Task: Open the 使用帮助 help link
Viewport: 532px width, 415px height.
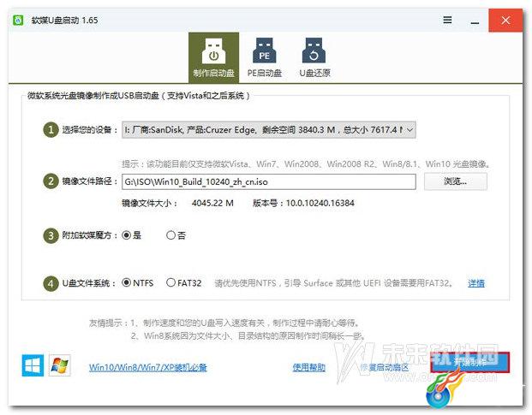Action: pyautogui.click(x=308, y=367)
